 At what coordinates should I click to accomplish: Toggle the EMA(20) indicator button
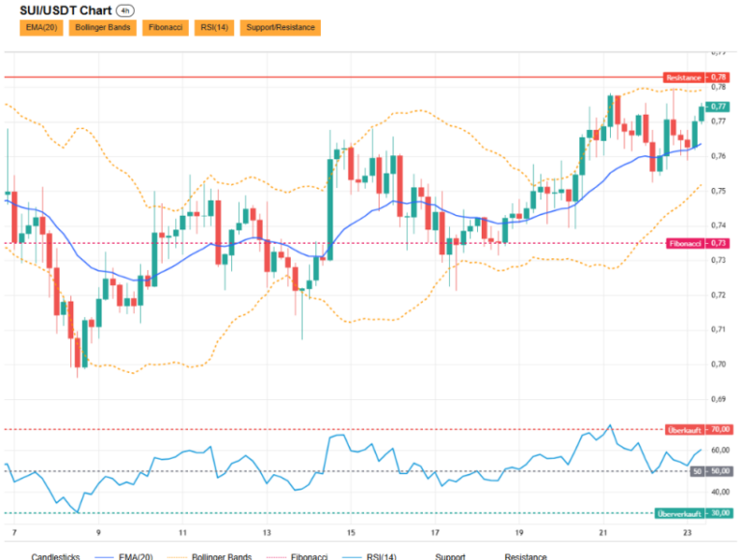pyautogui.click(x=41, y=27)
